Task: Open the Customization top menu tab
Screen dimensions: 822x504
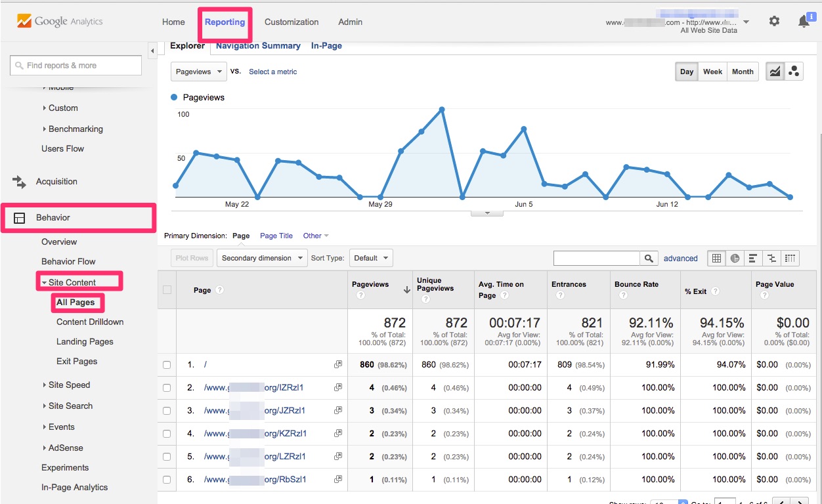Action: point(292,22)
